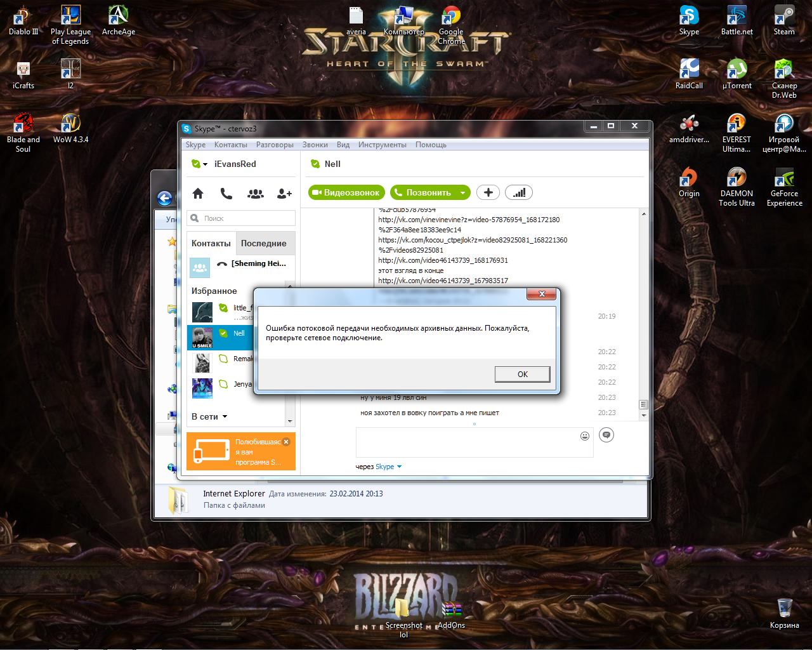The image size is (812, 650).
Task: Click the Позвонить call button
Action: pos(424,192)
